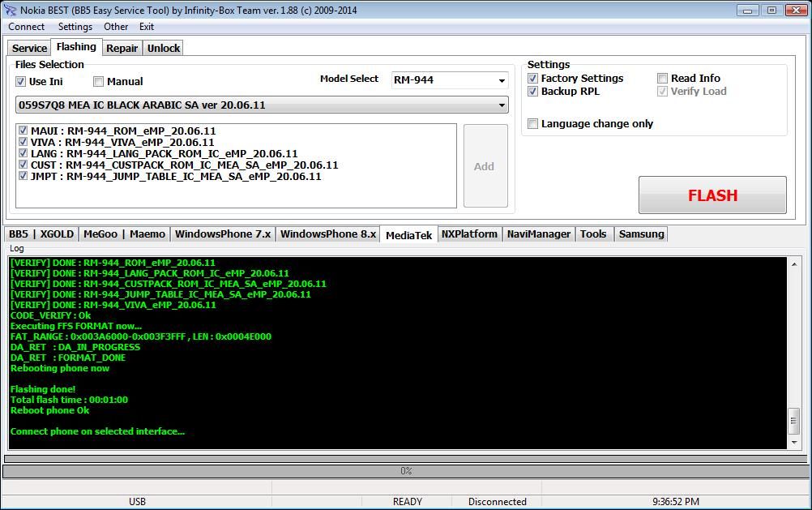Uncheck the MAUI ROM file entry

click(24, 131)
